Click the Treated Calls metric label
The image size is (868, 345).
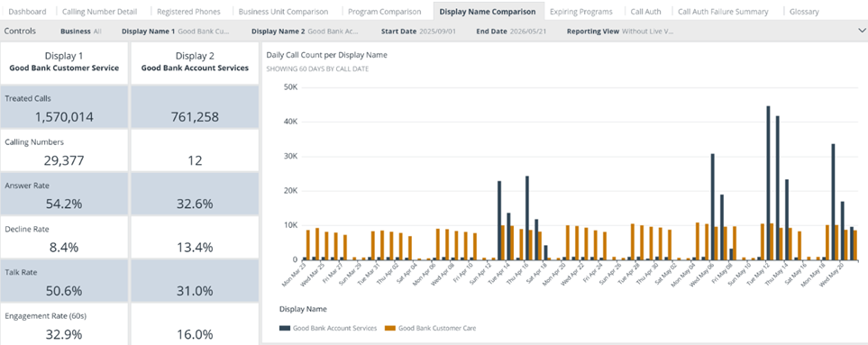click(x=28, y=98)
